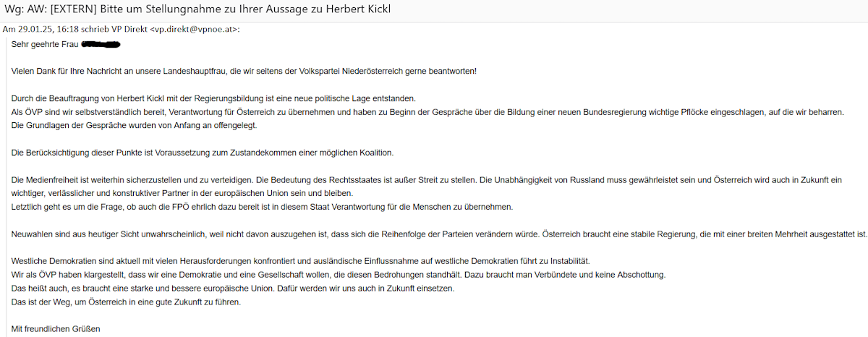Click the line starting Als ÖVP sind wir
The width and height of the screenshot is (868, 337).
[x=427, y=112]
